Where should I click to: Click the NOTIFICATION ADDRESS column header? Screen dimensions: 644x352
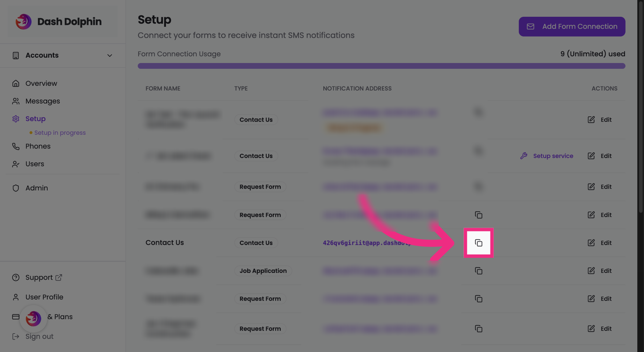coord(357,89)
